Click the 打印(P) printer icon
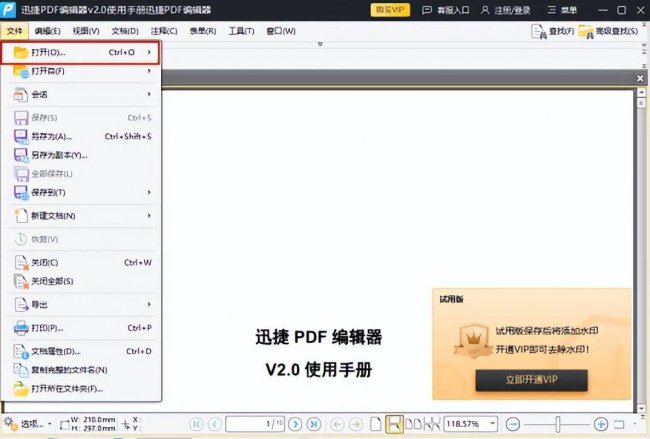 point(21,328)
